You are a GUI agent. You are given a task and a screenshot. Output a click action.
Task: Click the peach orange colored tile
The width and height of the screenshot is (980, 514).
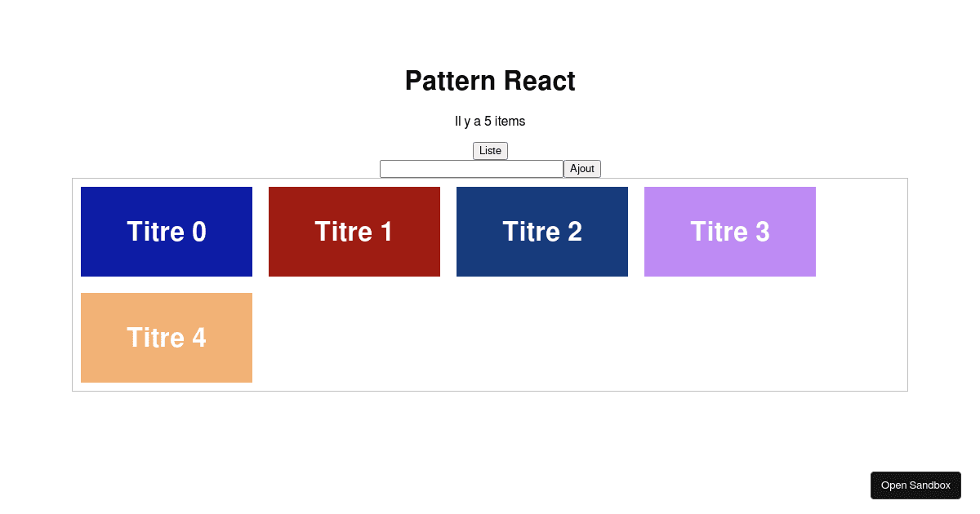167,338
